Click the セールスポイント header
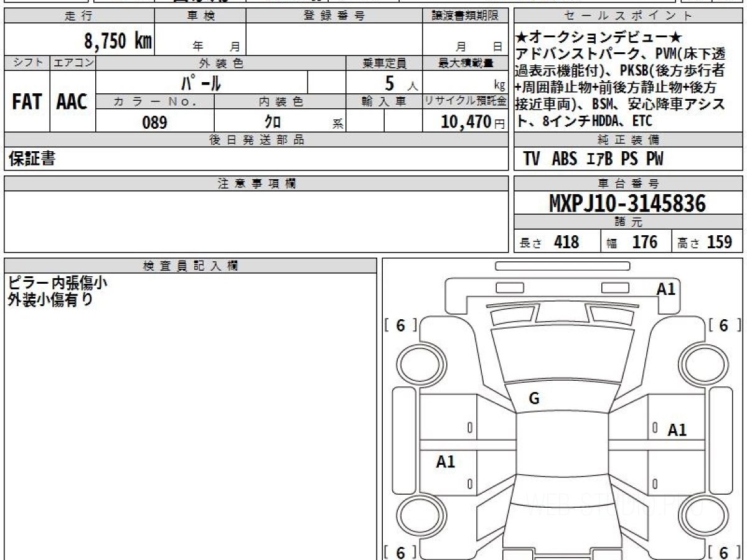 pos(628,16)
